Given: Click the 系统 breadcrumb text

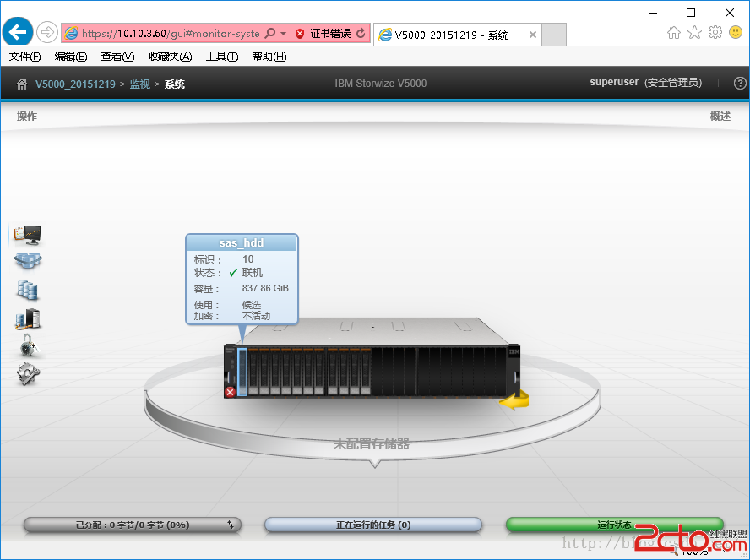Looking at the screenshot, I should [175, 84].
